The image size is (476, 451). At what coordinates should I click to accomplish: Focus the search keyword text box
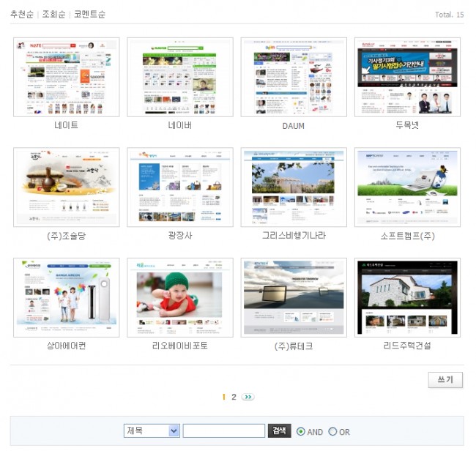[x=223, y=431]
